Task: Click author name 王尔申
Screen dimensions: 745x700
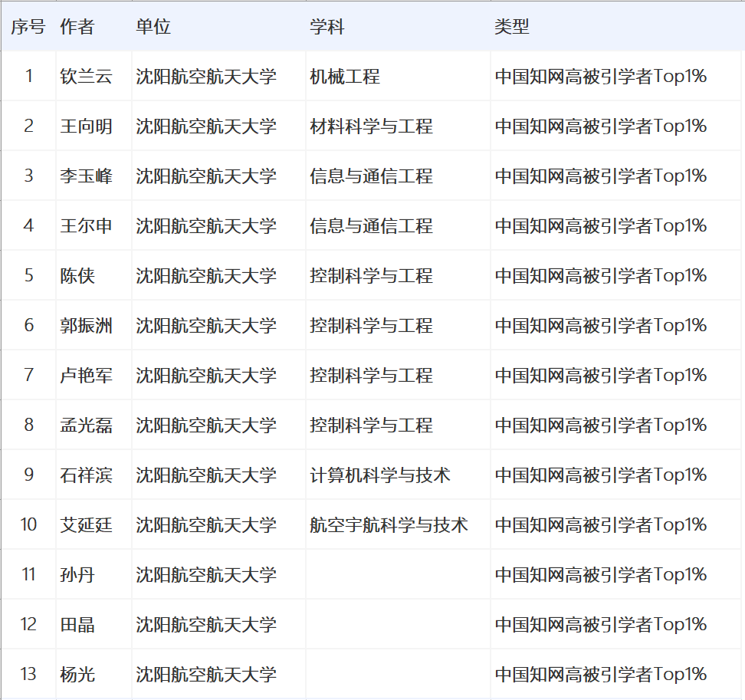Action: 86,226
